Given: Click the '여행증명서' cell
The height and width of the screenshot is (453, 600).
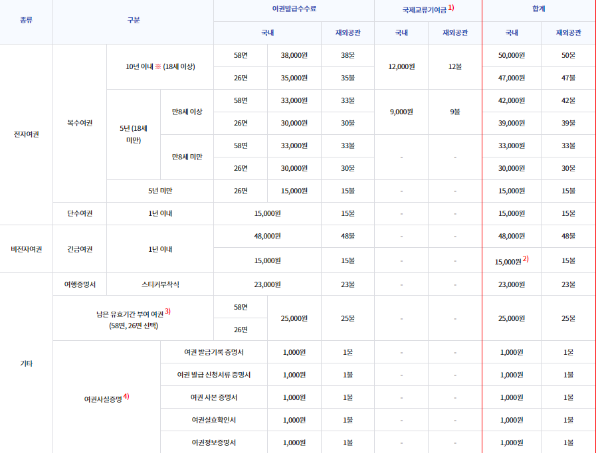Looking at the screenshot, I should pos(80,285).
